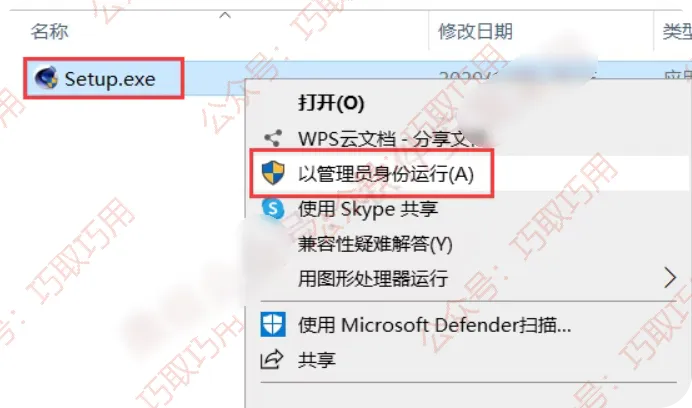Expand the 用图形处理器运行 submenu arrow
Image resolution: width=692 pixels, height=408 pixels.
pyautogui.click(x=670, y=278)
